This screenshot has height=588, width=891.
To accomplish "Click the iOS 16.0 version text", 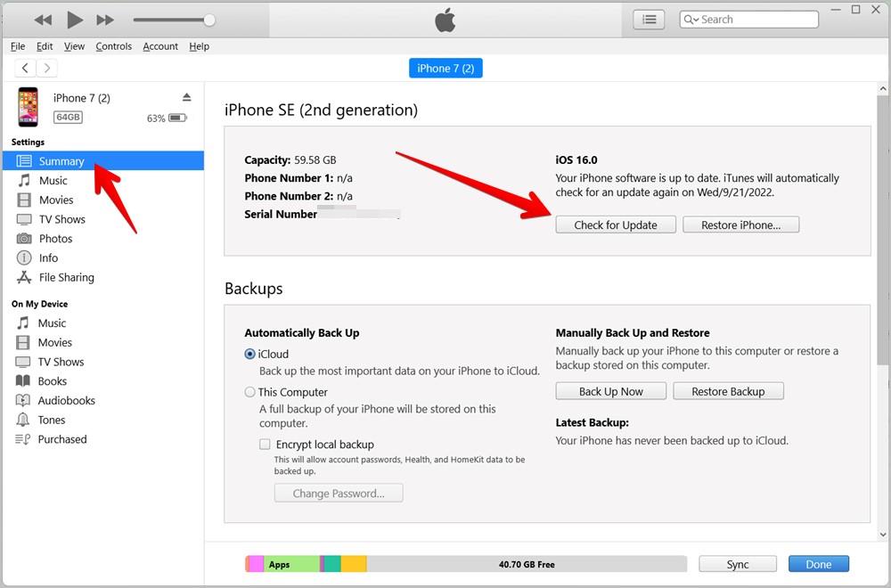I will click(x=576, y=160).
